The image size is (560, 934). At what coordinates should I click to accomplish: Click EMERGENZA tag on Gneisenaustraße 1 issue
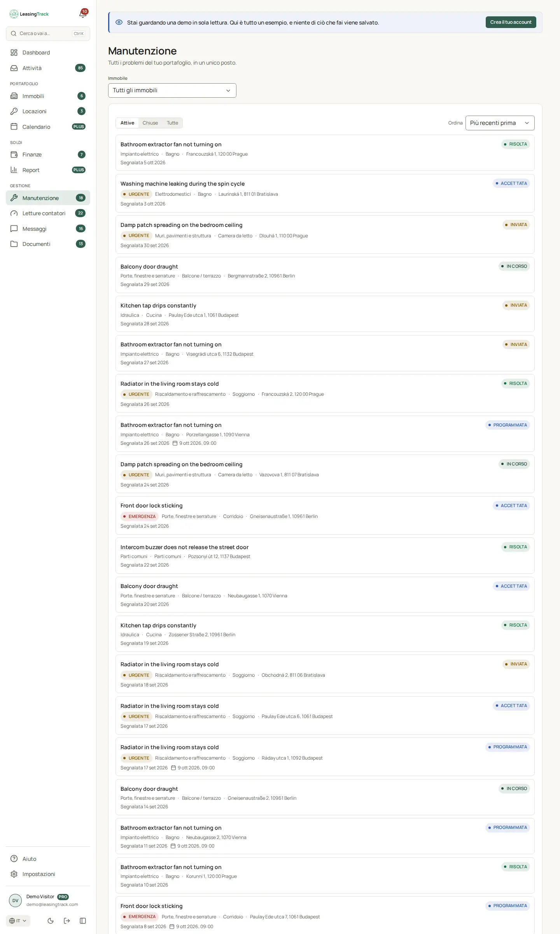pyautogui.click(x=139, y=516)
